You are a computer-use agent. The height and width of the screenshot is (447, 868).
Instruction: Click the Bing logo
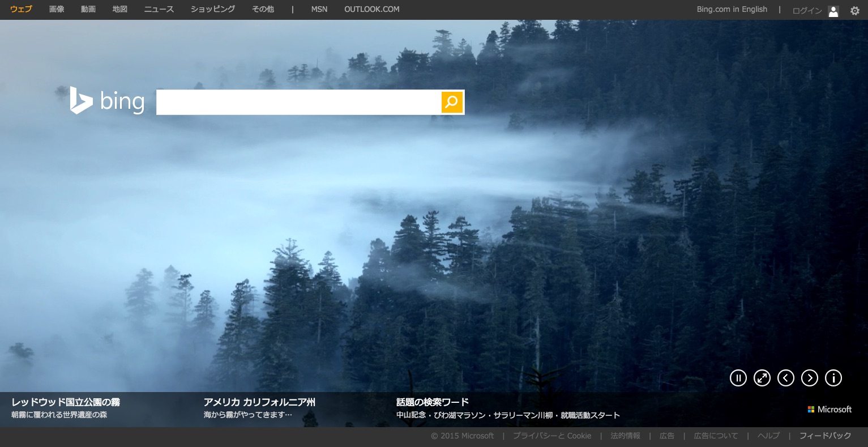(107, 101)
